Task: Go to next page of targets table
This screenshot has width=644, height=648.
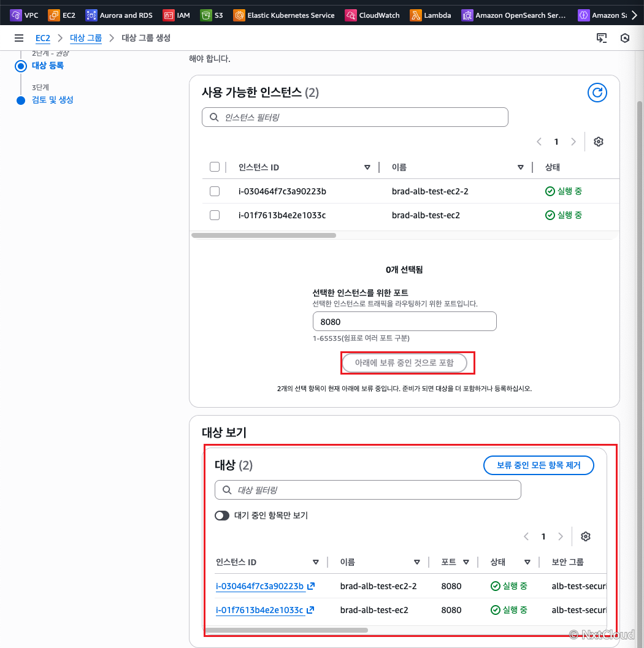Action: tap(561, 536)
